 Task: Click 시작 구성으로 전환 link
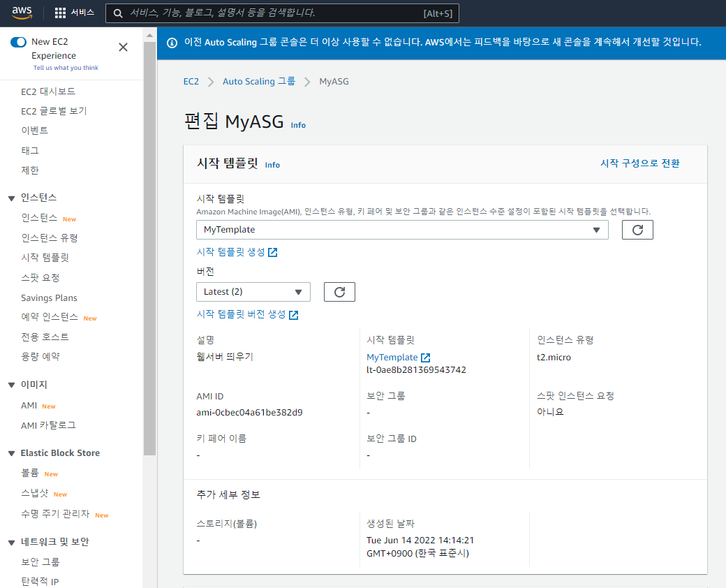point(640,163)
